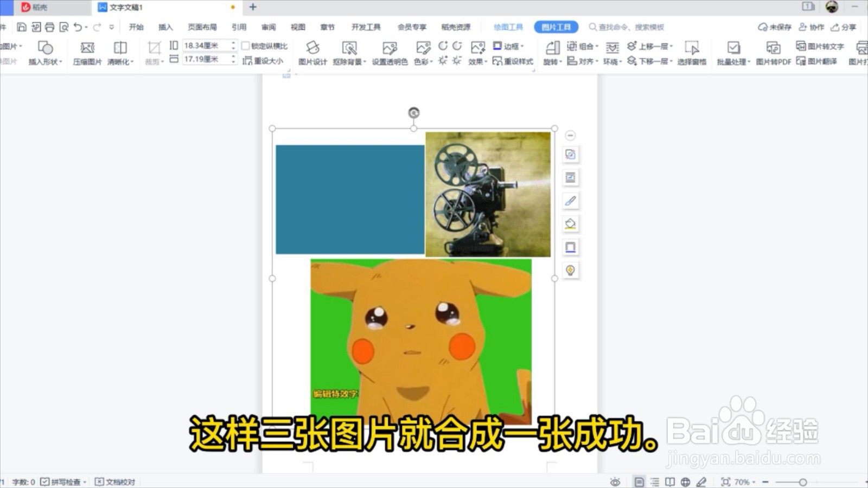The image size is (868, 488).
Task: Click 图片转PDF (Picture to PDF) icon
Action: click(774, 53)
